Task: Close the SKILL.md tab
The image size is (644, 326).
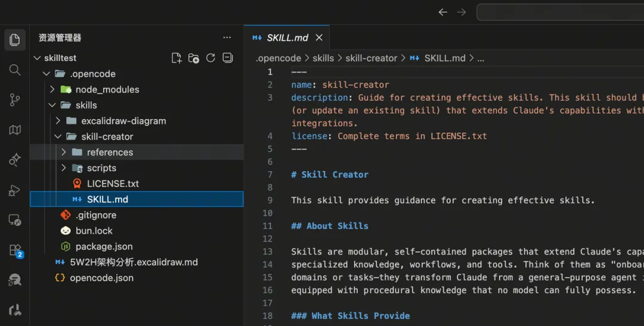Action: click(x=319, y=38)
